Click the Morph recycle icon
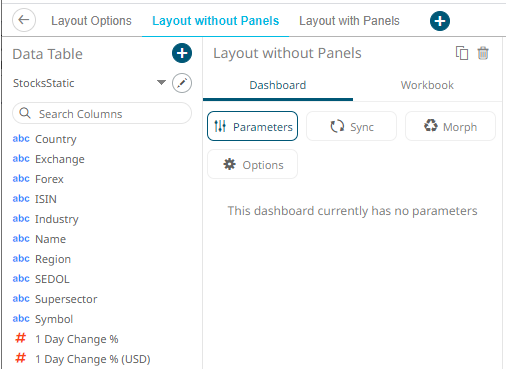This screenshot has width=506, height=369. [x=430, y=126]
